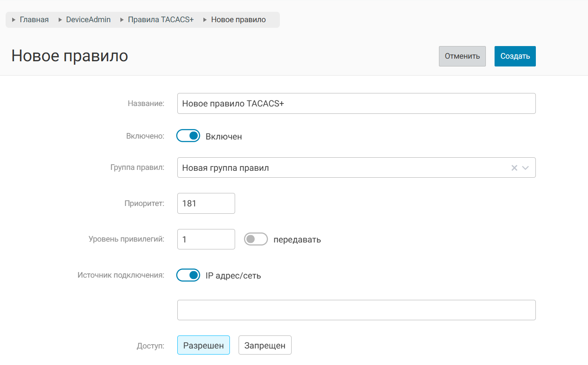Focus the Название text field
The width and height of the screenshot is (588, 365).
(x=356, y=103)
